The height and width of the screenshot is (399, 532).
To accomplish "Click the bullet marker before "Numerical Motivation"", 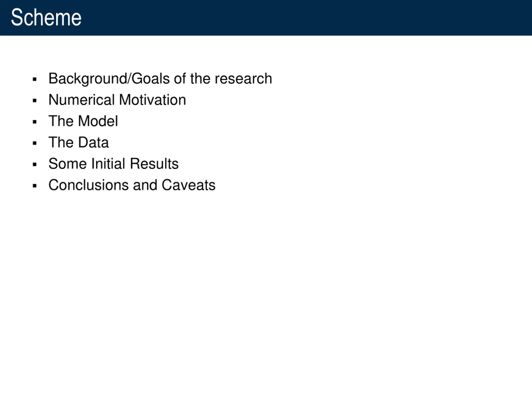I will tap(35, 101).
